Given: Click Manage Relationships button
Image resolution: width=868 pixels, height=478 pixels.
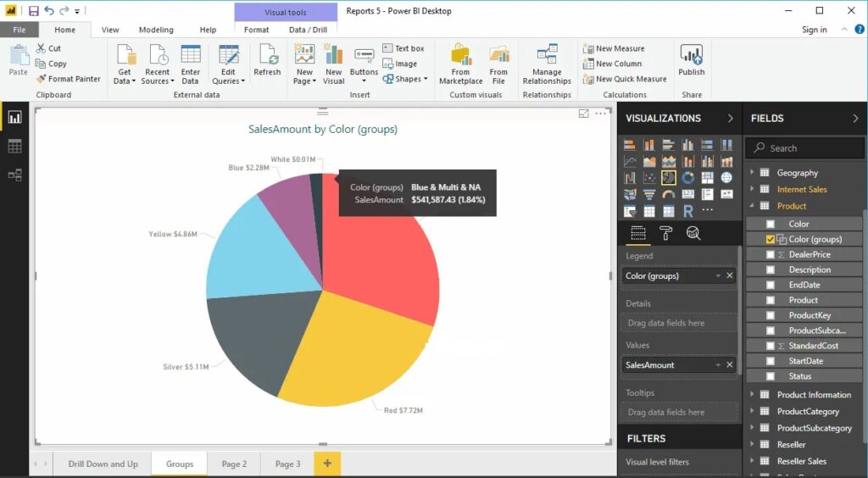Looking at the screenshot, I should (x=547, y=64).
